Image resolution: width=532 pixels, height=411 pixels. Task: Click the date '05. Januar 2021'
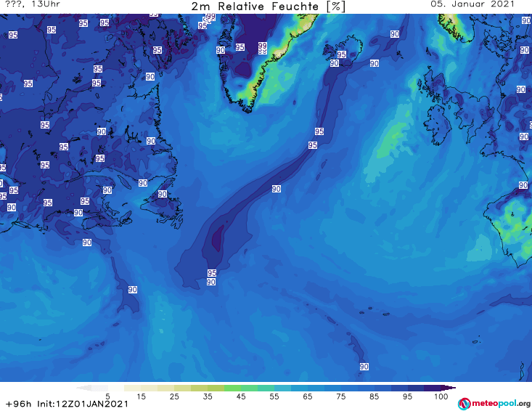(472, 4)
